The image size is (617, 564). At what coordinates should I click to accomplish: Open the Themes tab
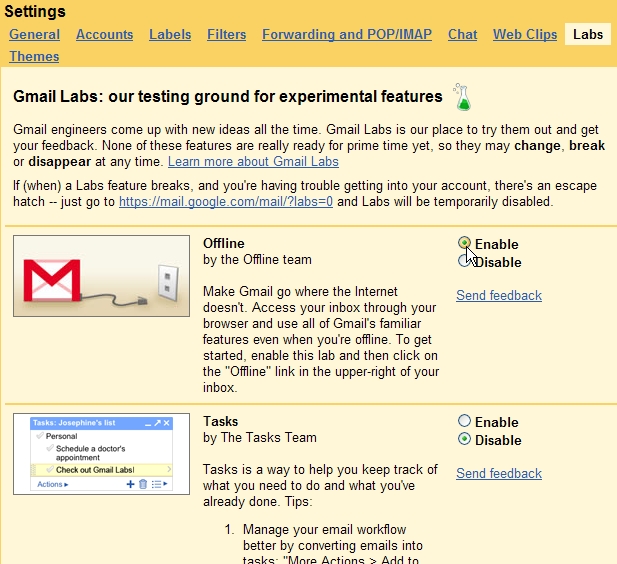click(x=34, y=56)
